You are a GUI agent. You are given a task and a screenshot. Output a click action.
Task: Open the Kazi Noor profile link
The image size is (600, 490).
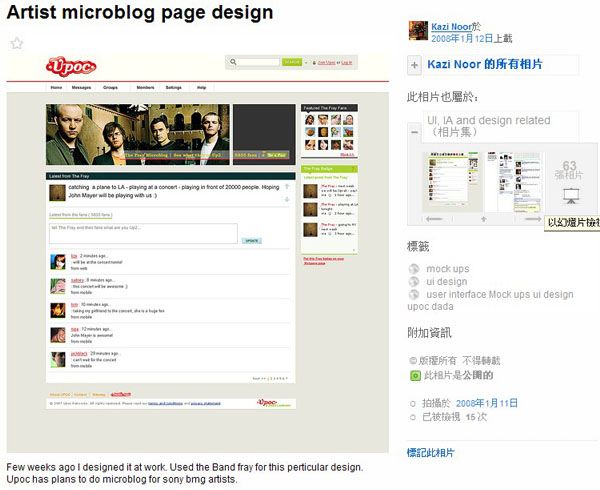click(x=455, y=25)
